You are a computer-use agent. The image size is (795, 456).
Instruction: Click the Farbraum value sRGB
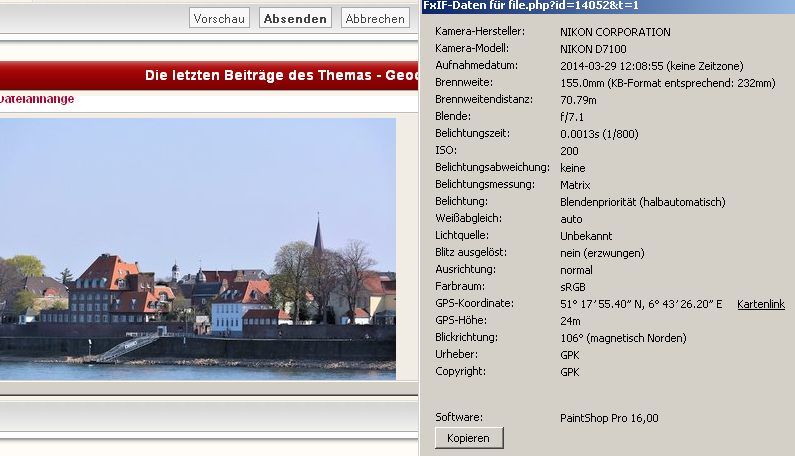pyautogui.click(x=572, y=286)
